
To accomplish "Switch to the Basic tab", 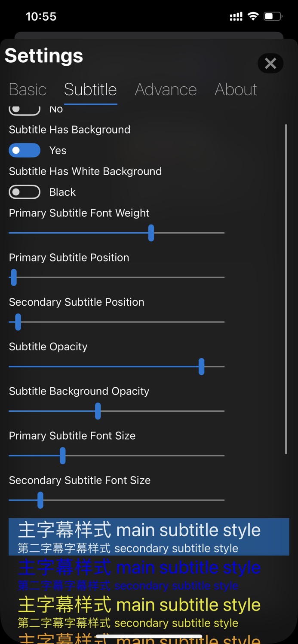I will (x=28, y=89).
